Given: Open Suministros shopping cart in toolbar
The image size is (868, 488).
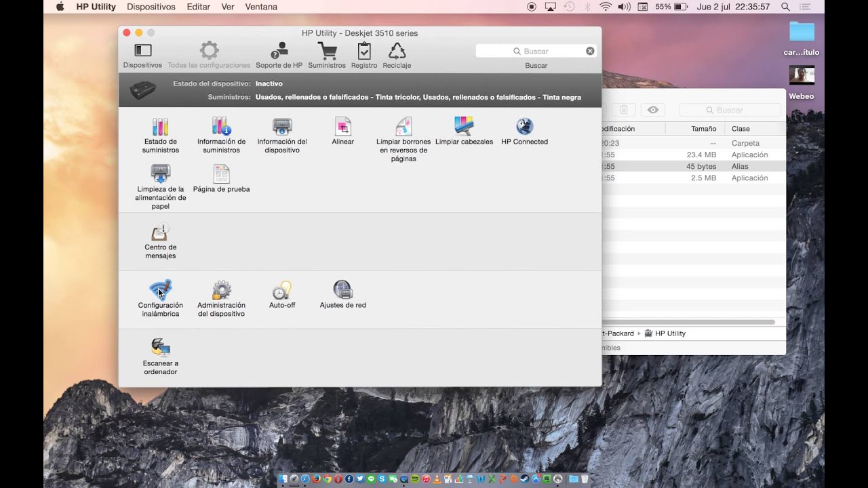Looking at the screenshot, I should click(327, 55).
